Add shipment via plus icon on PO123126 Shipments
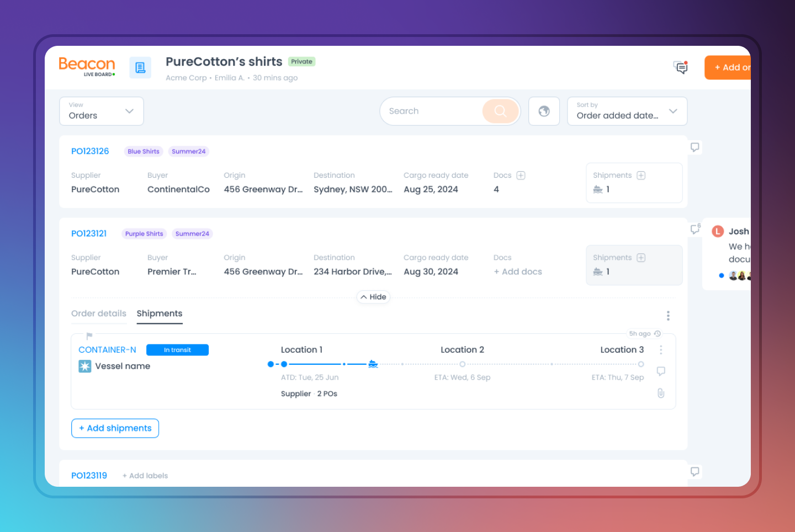The width and height of the screenshot is (795, 532). click(x=641, y=175)
